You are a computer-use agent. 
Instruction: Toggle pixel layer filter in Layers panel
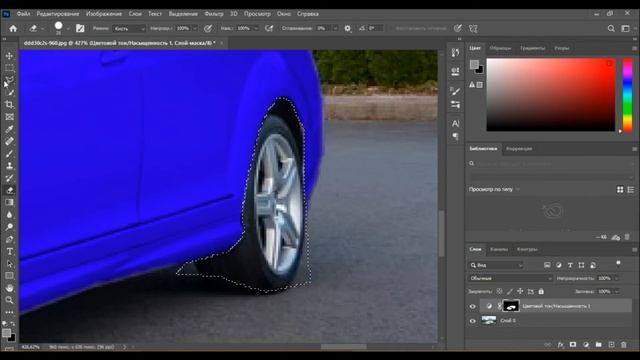coord(547,265)
